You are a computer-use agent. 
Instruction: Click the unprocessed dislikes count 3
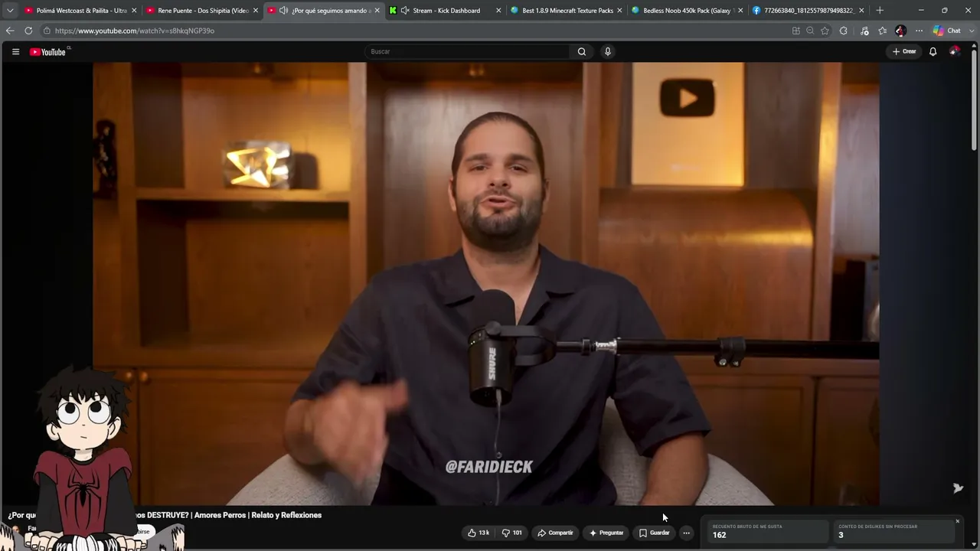pos(841,535)
